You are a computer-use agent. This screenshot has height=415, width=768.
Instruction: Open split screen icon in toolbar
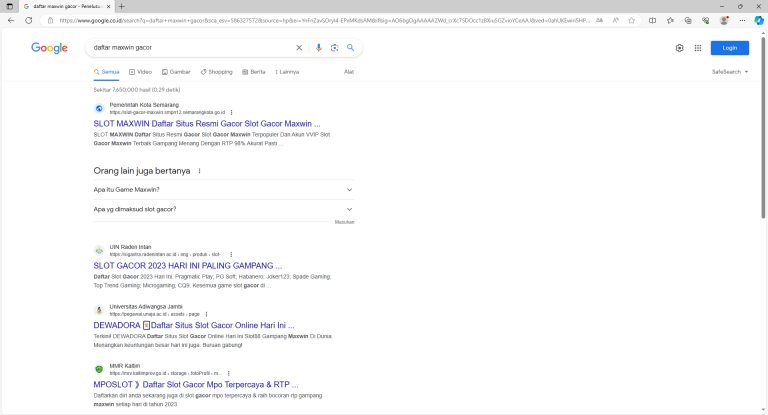(652, 21)
